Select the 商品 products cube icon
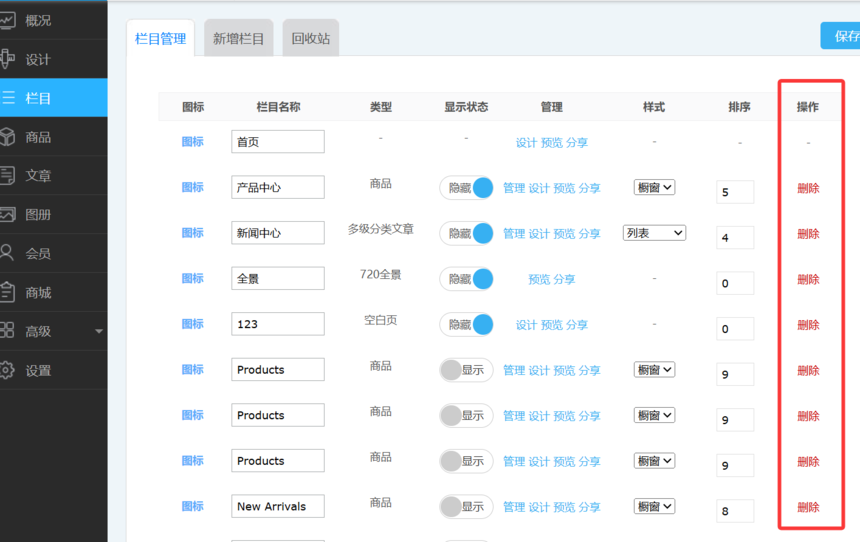The image size is (860, 542). point(8,137)
